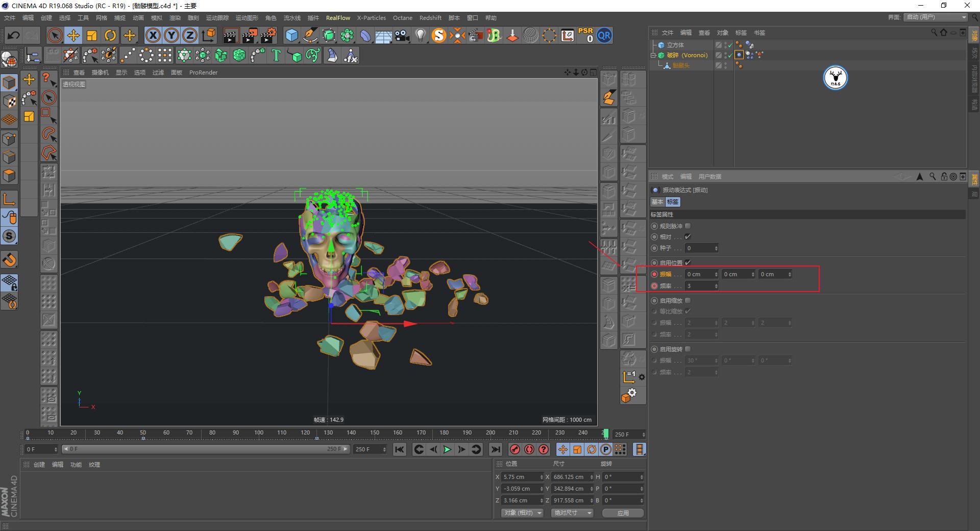Switch to the ProRender viewport tab

click(203, 73)
